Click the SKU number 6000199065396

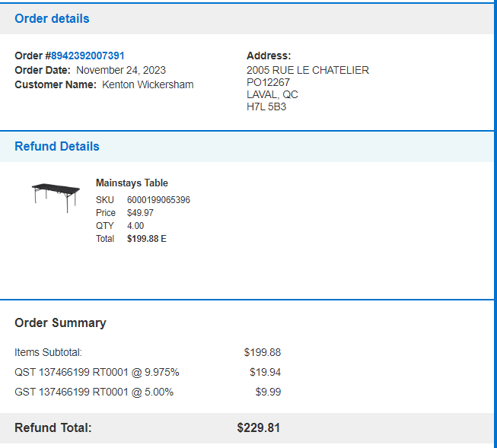pos(158,200)
